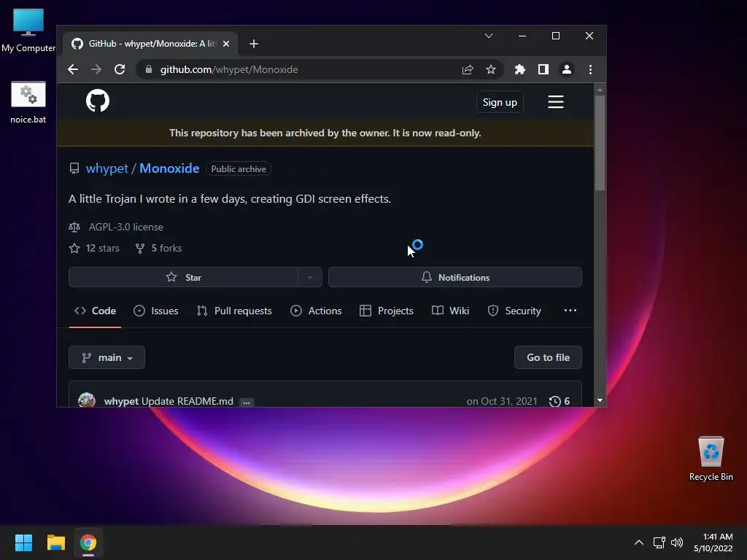Open Chrome side panel
Image resolution: width=747 pixels, height=560 pixels.
[543, 69]
